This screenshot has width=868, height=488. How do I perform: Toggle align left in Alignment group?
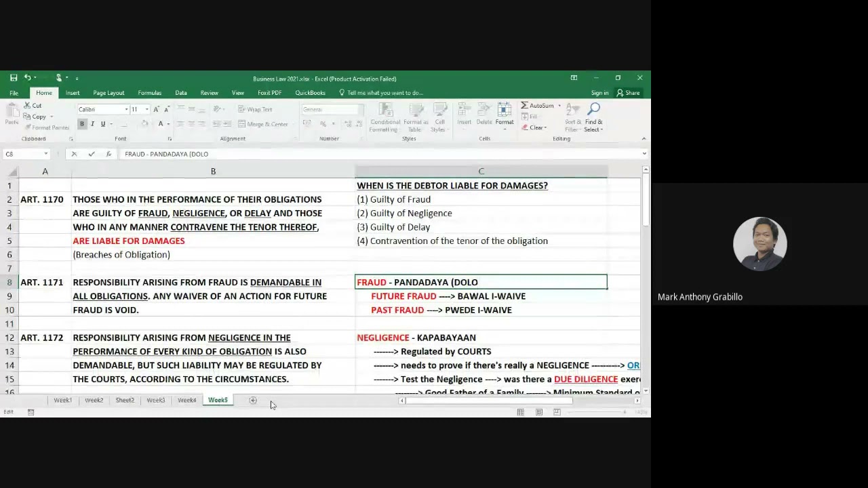coord(180,124)
